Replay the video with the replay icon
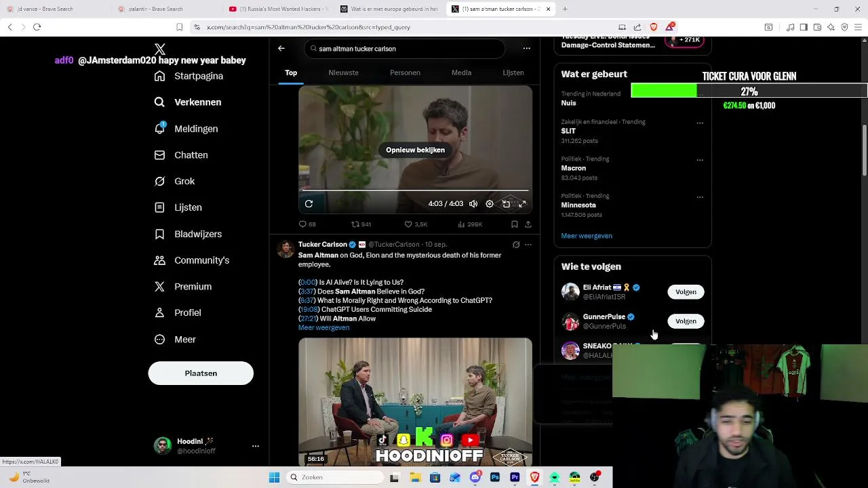Image resolution: width=868 pixels, height=488 pixels. pyautogui.click(x=309, y=203)
